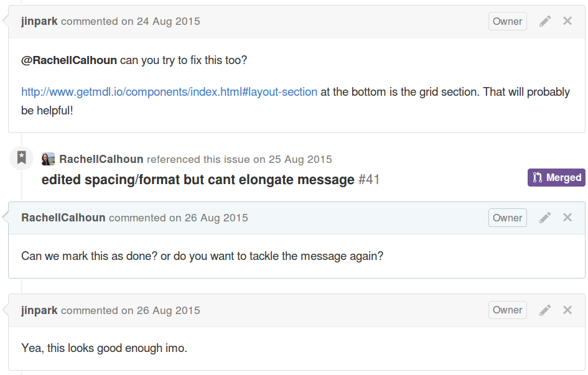Open jinpark's profile from 24 Aug comment
Image resolution: width=588 pixels, height=375 pixels.
pyautogui.click(x=39, y=21)
